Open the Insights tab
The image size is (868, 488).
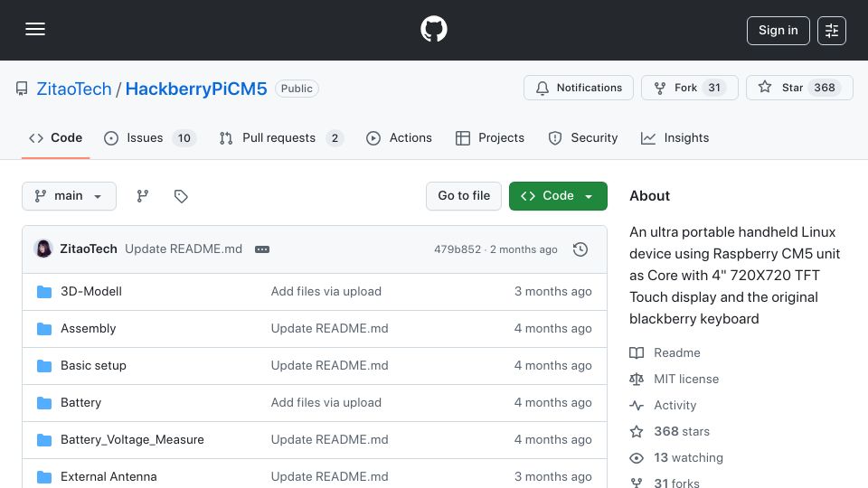click(x=675, y=137)
